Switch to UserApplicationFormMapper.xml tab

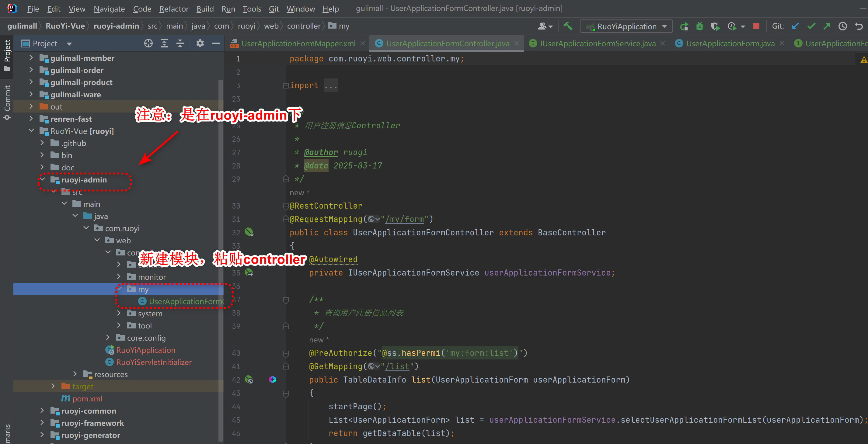pos(298,43)
